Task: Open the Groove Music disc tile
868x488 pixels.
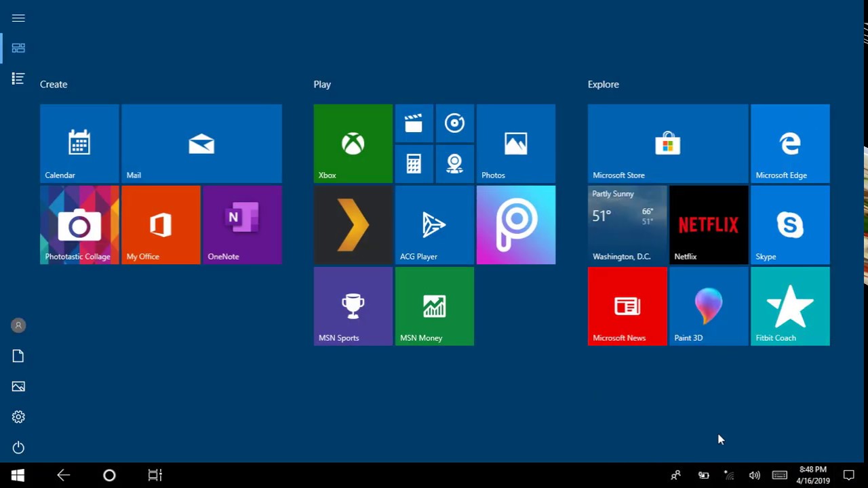Action: [x=455, y=123]
